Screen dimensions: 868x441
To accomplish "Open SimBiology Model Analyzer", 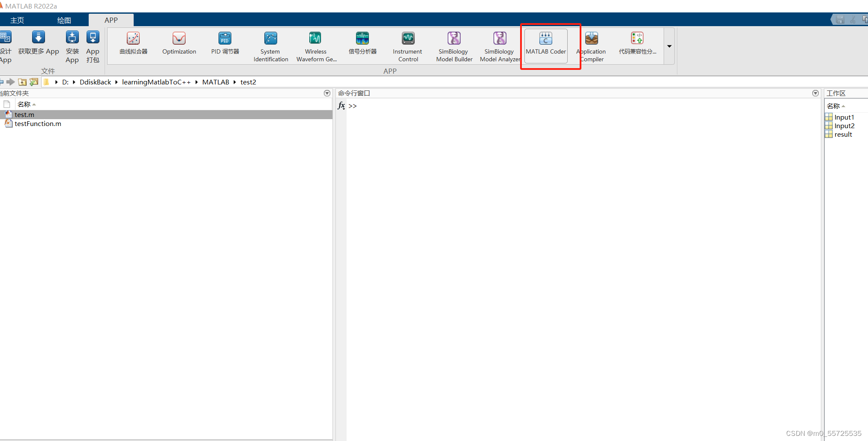I will pos(499,45).
